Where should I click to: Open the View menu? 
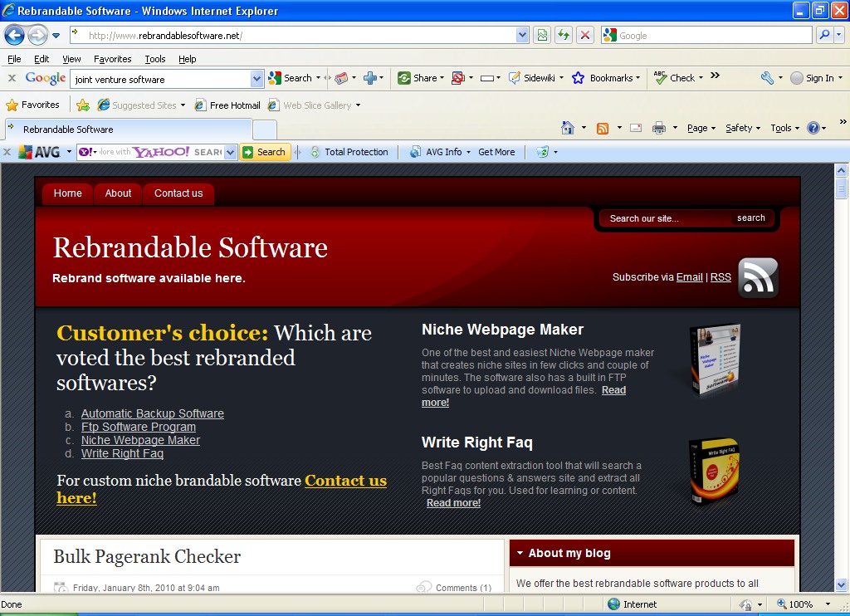pyautogui.click(x=71, y=59)
